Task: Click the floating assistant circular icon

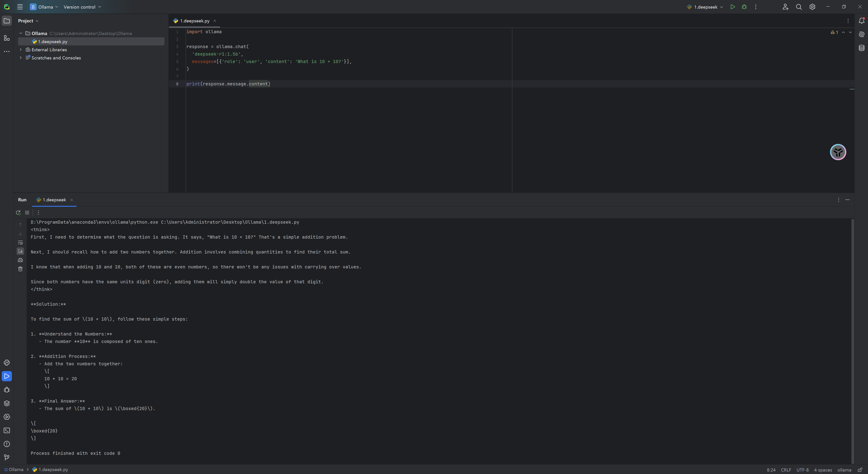Action: [838, 152]
